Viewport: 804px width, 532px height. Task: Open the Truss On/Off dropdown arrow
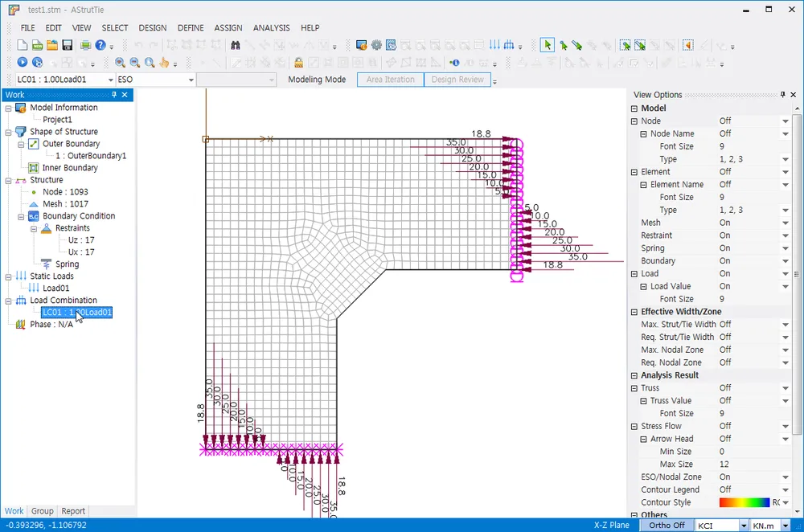(785, 388)
